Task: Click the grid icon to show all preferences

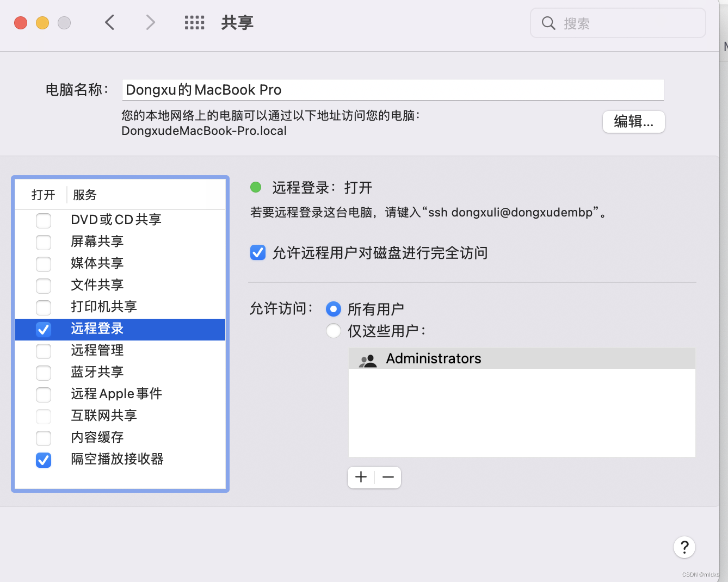Action: coord(194,22)
